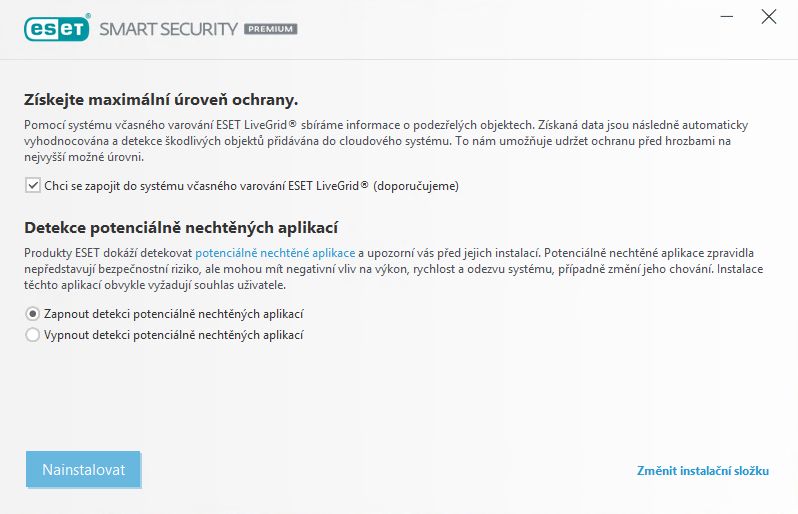Click the SMART SECURITY product title
This screenshot has width=798, height=514.
[x=168, y=29]
